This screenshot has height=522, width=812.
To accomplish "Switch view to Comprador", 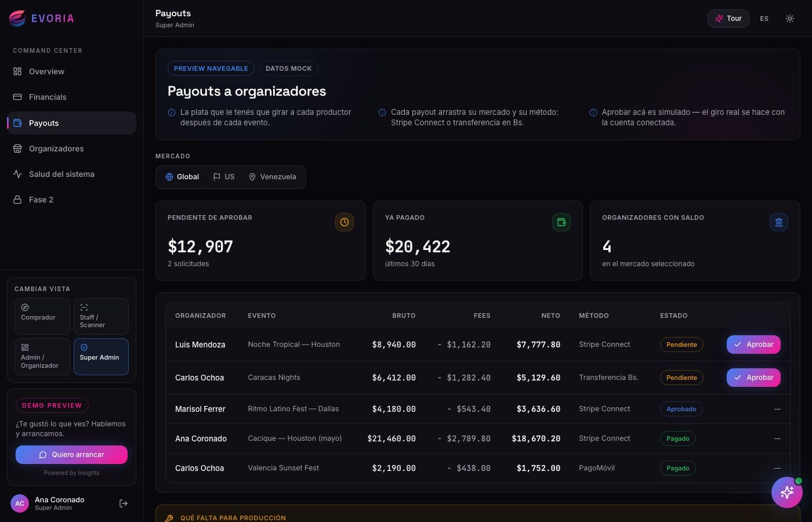I will [42, 316].
